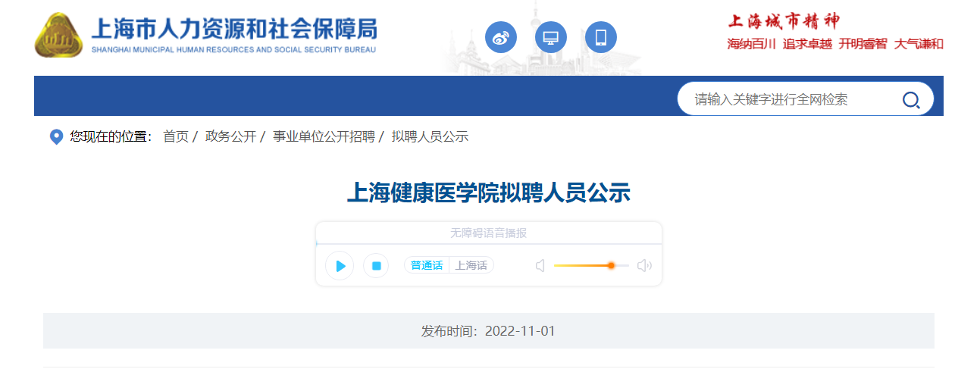Open 事业单位公开招聘 breadcrumb link
Screen dimensions: 980x369
click(324, 137)
